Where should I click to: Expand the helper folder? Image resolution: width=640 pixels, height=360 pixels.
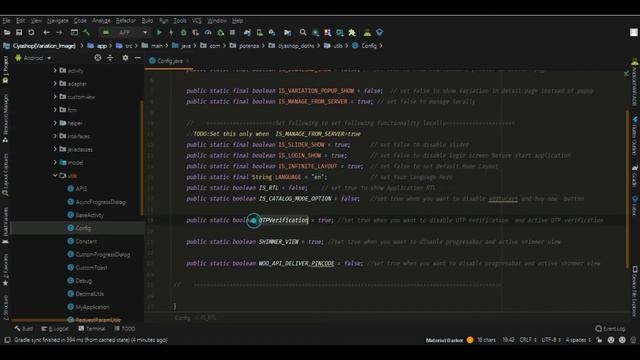tap(55, 123)
